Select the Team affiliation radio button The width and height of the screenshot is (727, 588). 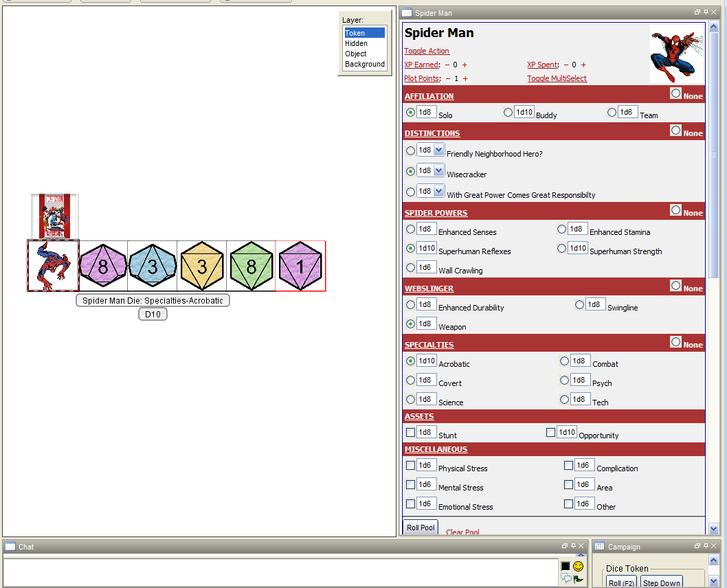pyautogui.click(x=612, y=112)
